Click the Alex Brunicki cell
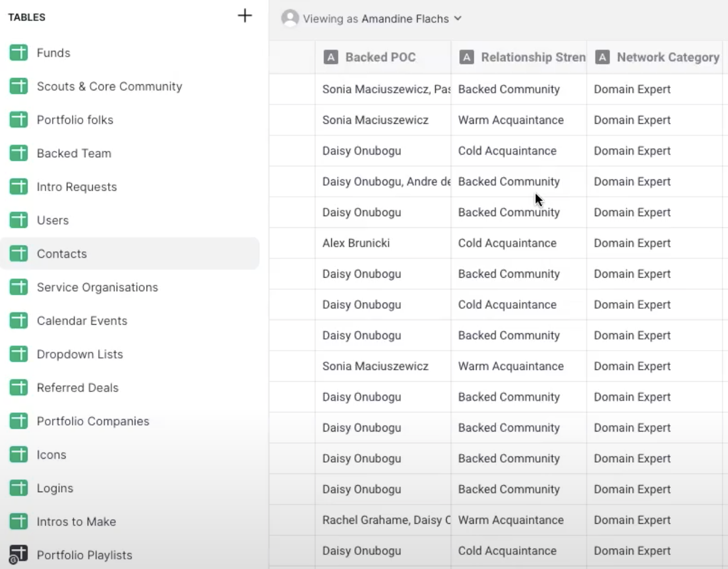The height and width of the screenshot is (569, 728). pos(383,243)
